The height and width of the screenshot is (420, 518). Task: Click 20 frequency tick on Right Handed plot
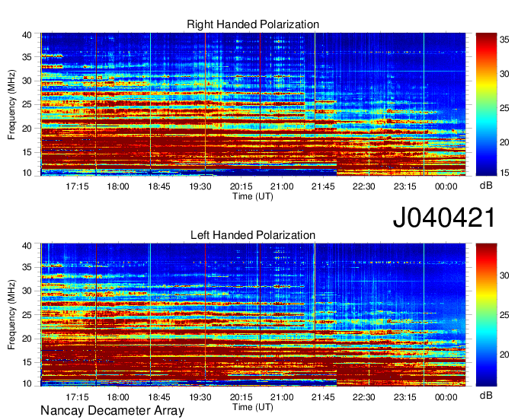click(x=27, y=129)
